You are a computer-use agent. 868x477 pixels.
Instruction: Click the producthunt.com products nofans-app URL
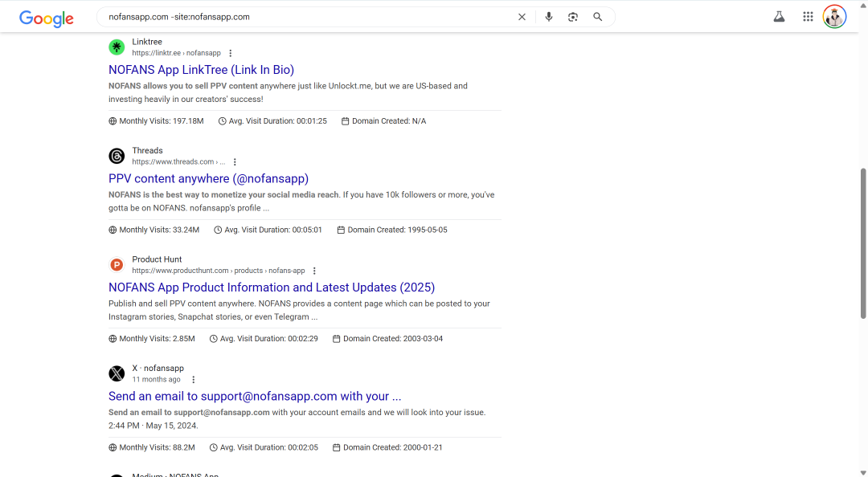coord(218,271)
